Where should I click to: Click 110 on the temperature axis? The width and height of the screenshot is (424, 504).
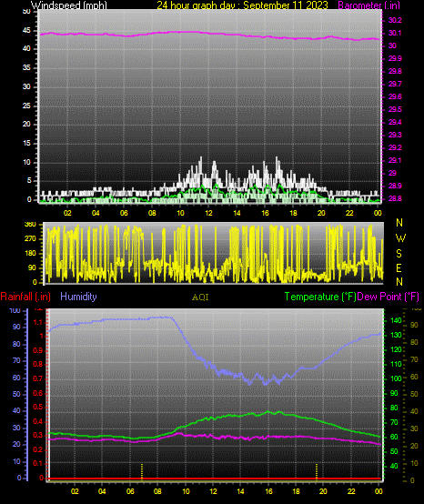396,364
